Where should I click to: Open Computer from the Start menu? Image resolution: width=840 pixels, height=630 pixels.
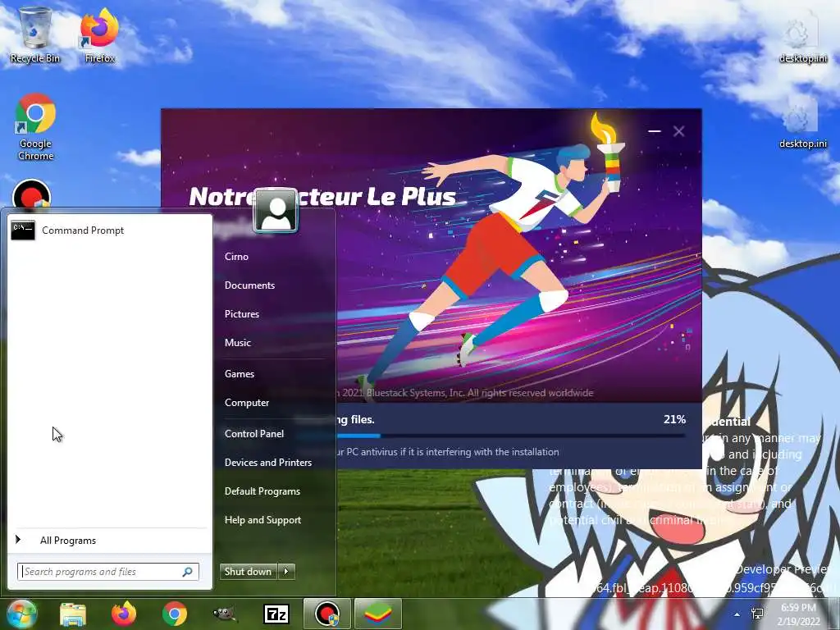point(246,403)
